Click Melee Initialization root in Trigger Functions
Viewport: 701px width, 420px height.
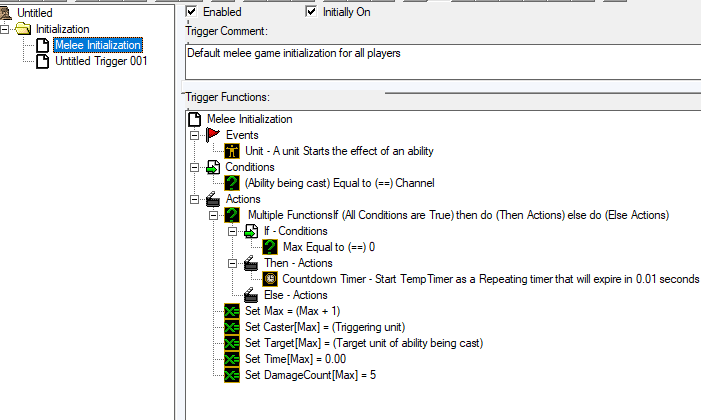pyautogui.click(x=249, y=119)
